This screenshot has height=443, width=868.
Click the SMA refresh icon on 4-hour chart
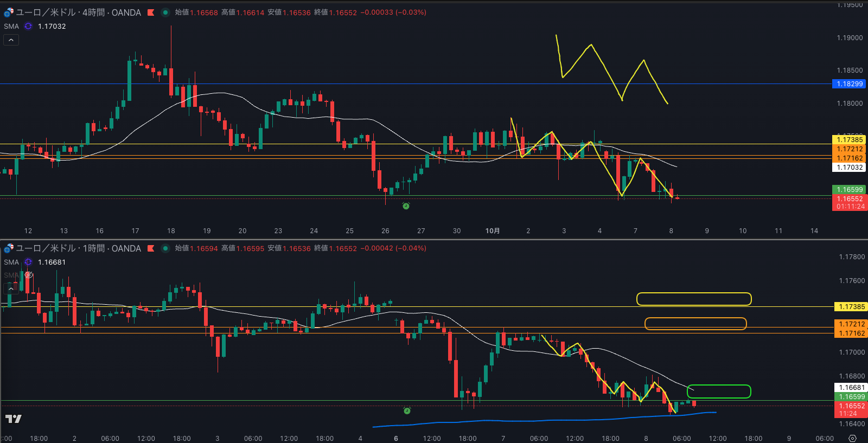tap(28, 26)
